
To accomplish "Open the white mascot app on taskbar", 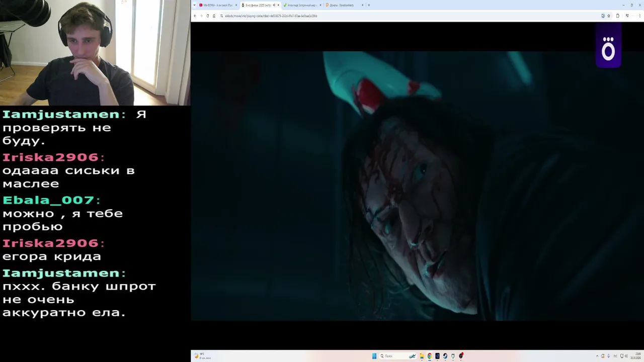I will pyautogui.click(x=453, y=356).
